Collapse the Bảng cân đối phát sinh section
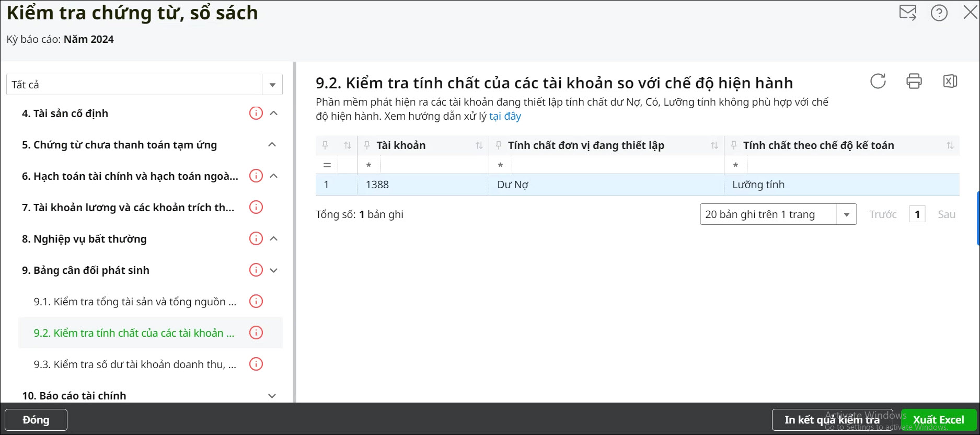Viewport: 980px width, 435px height. pyautogui.click(x=273, y=270)
